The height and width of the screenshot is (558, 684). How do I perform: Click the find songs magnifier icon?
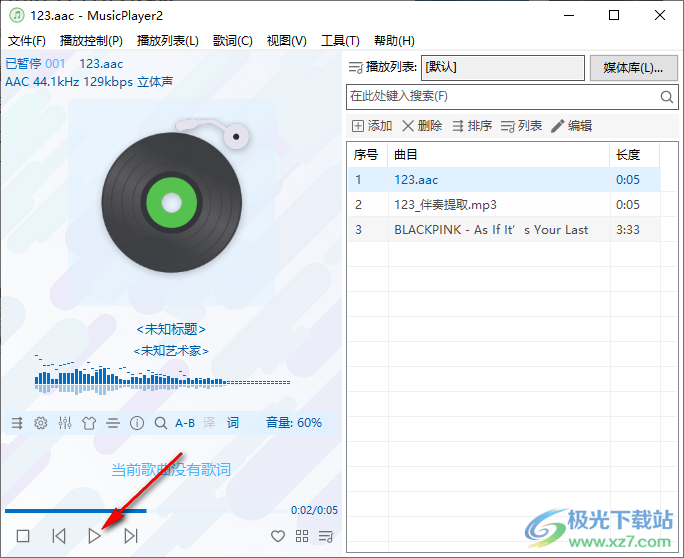point(161,423)
